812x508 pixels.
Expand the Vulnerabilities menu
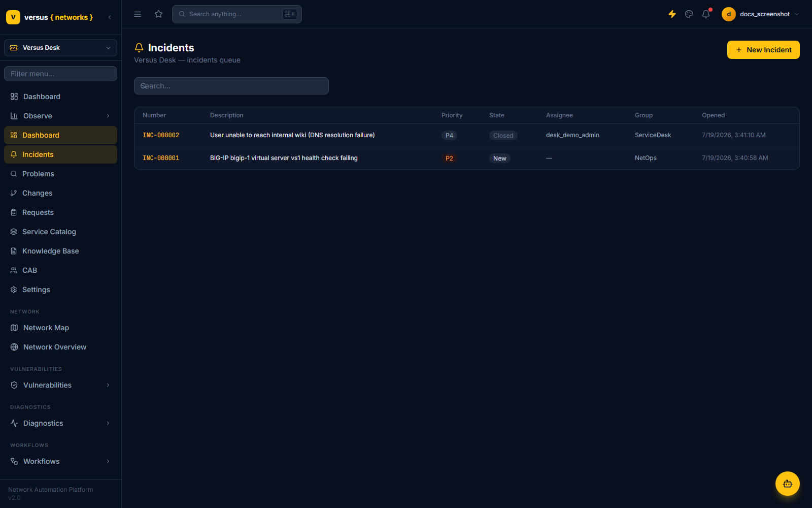click(60, 385)
